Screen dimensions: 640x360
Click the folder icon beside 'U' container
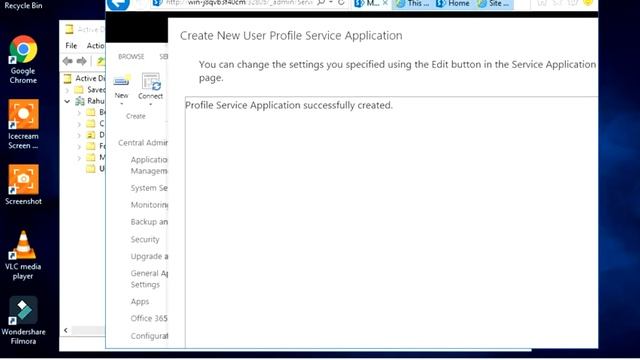click(91, 169)
